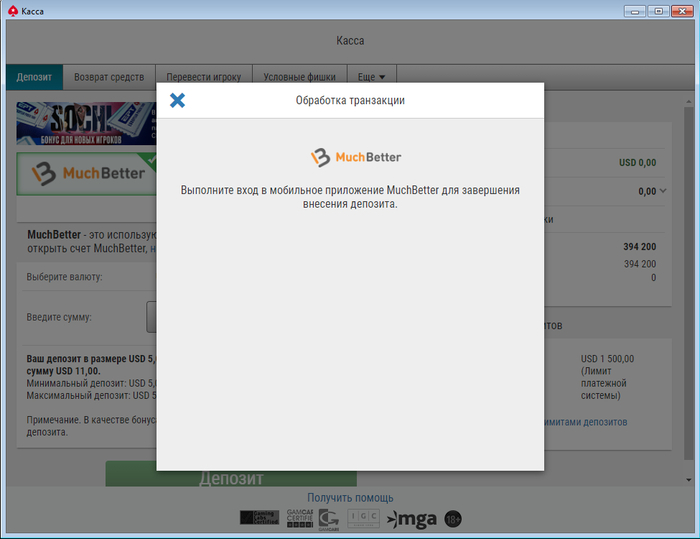Select the MuchBetter payment method tile

(86, 174)
